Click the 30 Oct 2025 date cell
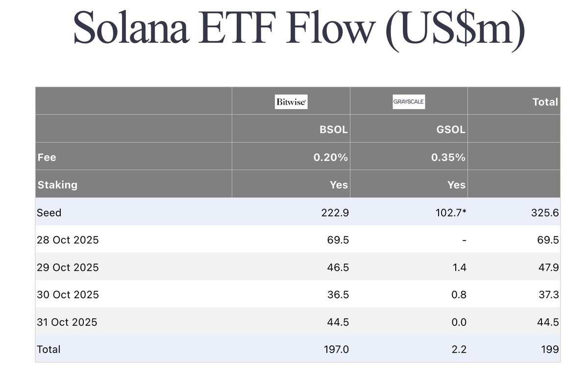The width and height of the screenshot is (588, 384). (68, 295)
